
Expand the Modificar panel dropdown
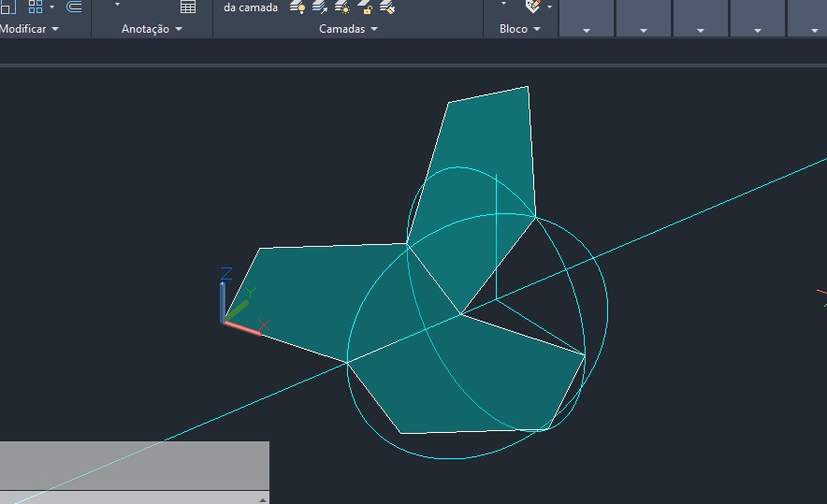click(x=54, y=29)
